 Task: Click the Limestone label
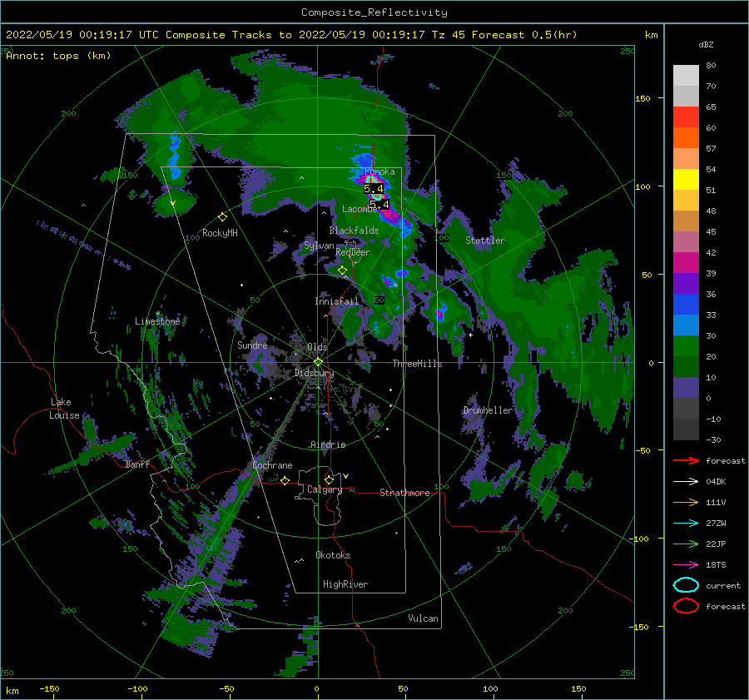tap(157, 321)
